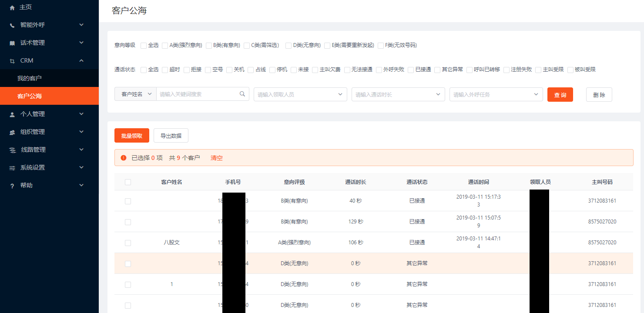Expand the 系统设置 menu chevron
The width and height of the screenshot is (644, 313).
point(81,167)
